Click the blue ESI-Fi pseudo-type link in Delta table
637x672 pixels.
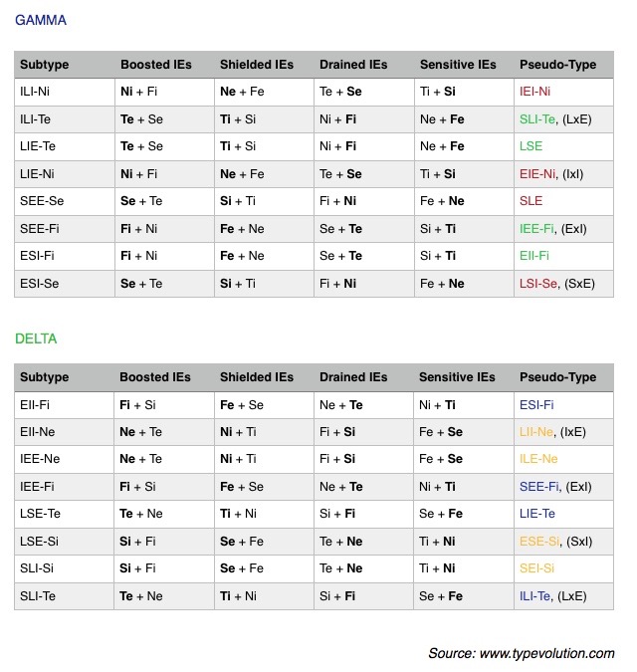536,405
